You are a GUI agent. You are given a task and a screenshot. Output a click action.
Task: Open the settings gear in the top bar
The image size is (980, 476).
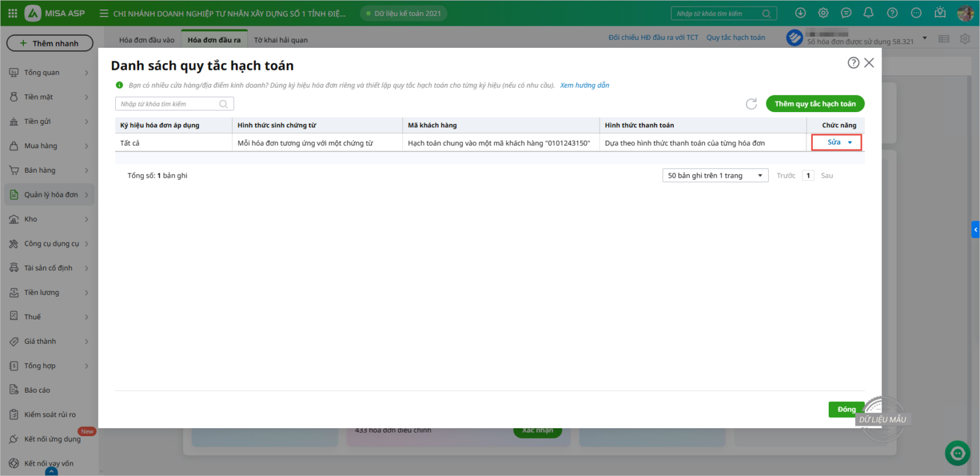(823, 13)
